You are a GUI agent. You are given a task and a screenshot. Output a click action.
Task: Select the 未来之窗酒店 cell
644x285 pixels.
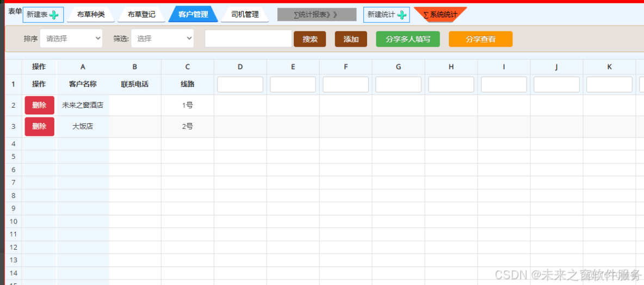tap(83, 105)
